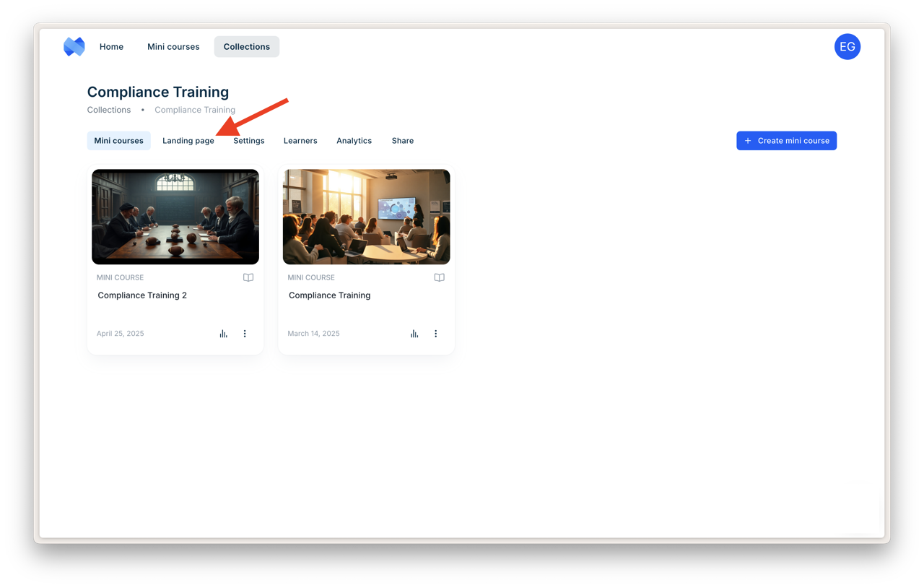Open the Learners tab
The height and width of the screenshot is (588, 924).
(x=300, y=141)
